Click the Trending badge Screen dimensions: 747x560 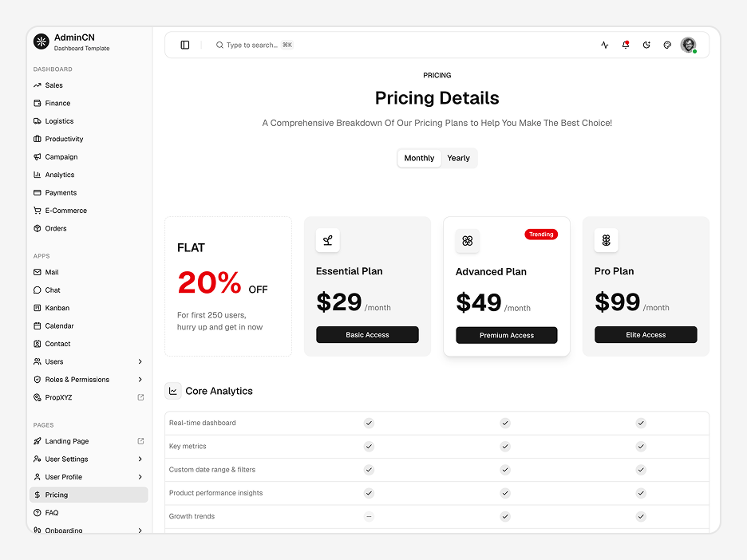click(x=541, y=235)
